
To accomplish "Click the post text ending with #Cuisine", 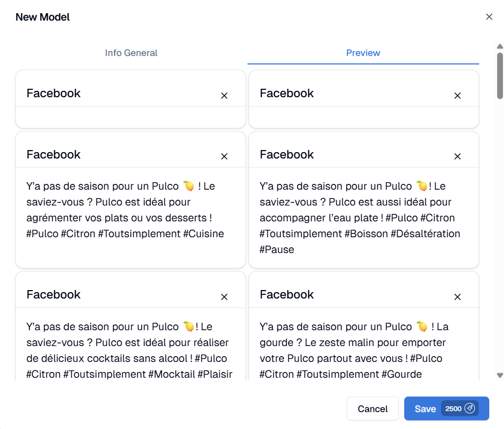I will coord(126,210).
